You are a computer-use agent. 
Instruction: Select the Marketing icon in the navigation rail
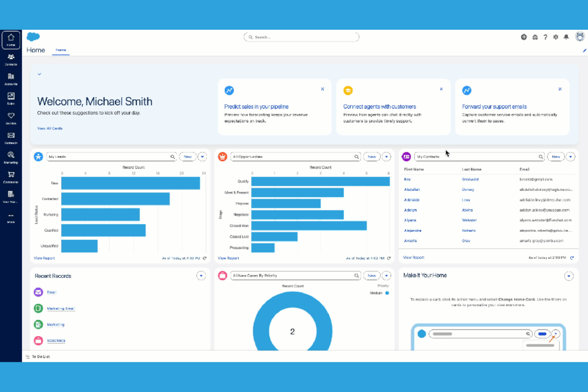coord(10,156)
